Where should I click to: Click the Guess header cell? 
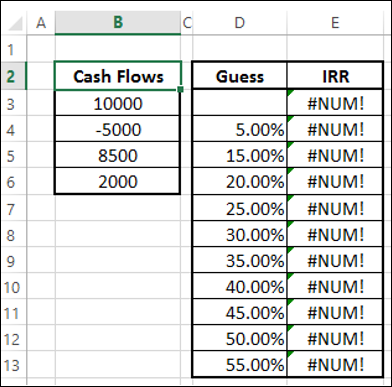point(239,76)
